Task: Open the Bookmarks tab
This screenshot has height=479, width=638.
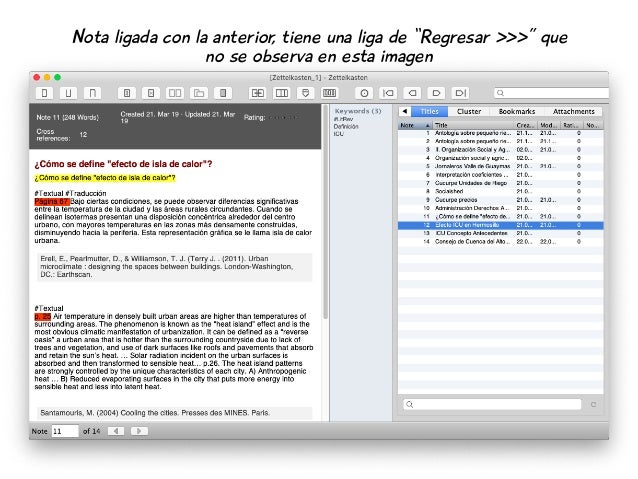Action: tap(517, 111)
